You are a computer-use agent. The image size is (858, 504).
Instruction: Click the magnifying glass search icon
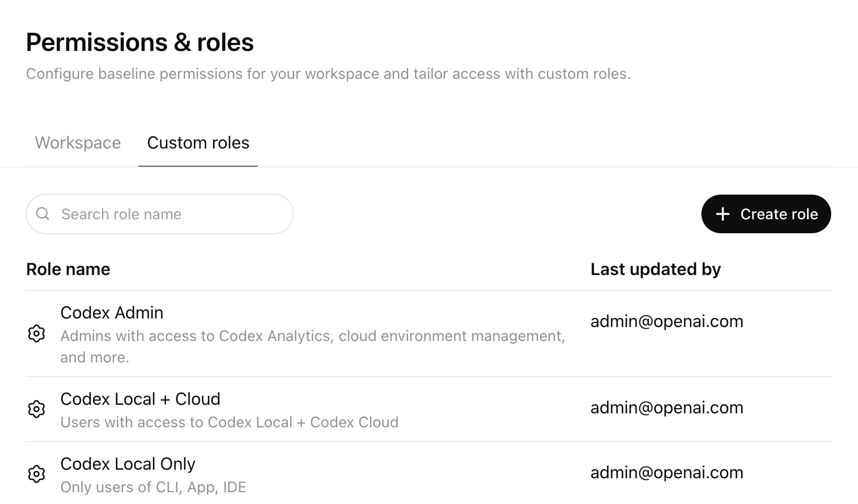pos(43,213)
